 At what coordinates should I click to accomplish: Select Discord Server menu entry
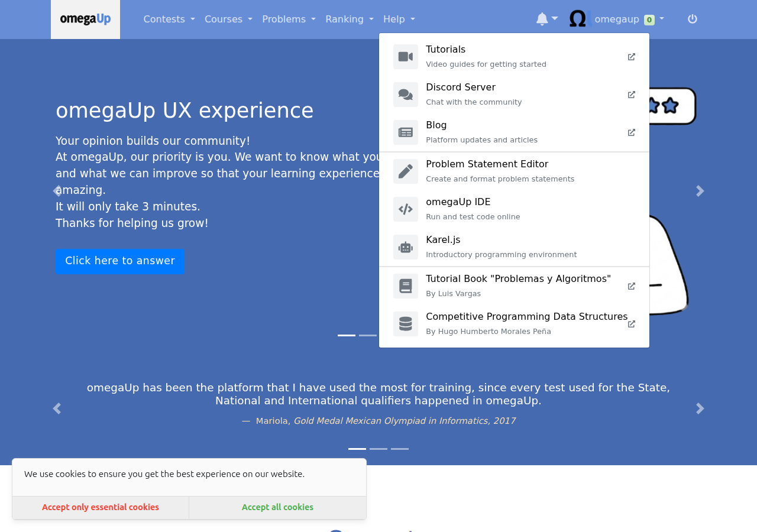point(514,95)
